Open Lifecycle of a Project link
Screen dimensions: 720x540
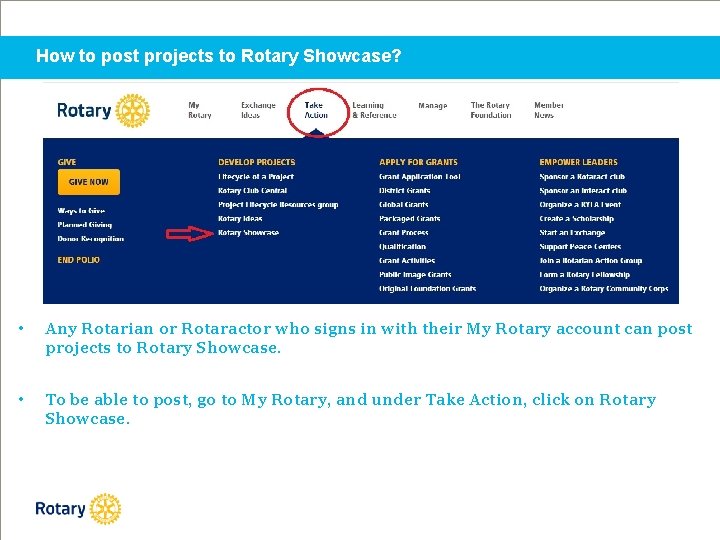tap(256, 177)
